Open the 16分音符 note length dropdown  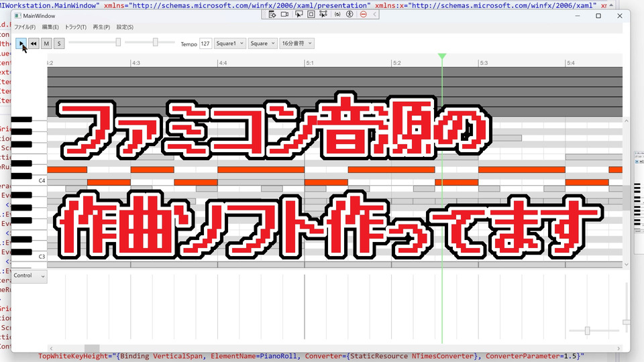coord(297,44)
